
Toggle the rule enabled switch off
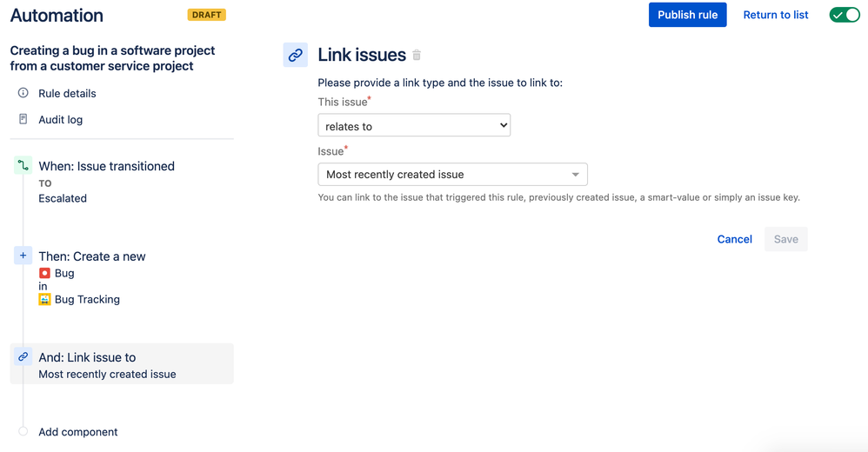[x=845, y=15]
